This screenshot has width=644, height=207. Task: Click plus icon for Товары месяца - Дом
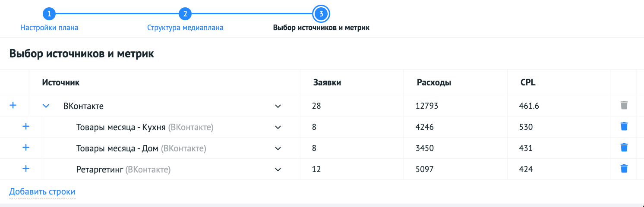click(x=26, y=148)
